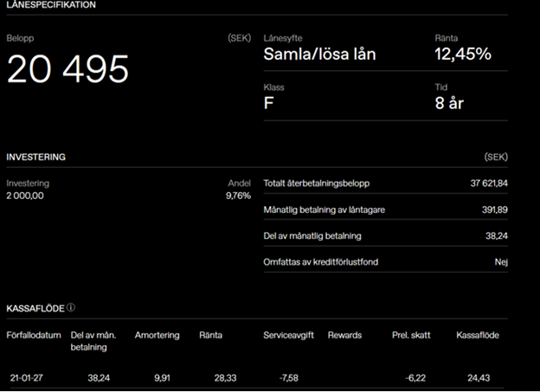
Task: Click the info icon next to Kassaflöde
Action: tap(71, 307)
